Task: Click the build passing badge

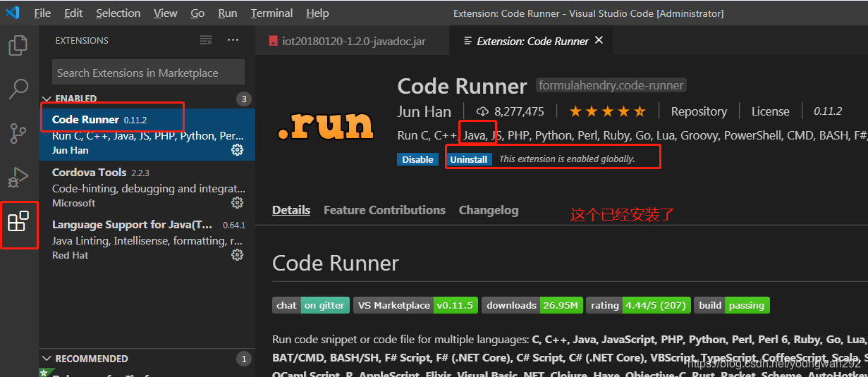Action: point(732,305)
